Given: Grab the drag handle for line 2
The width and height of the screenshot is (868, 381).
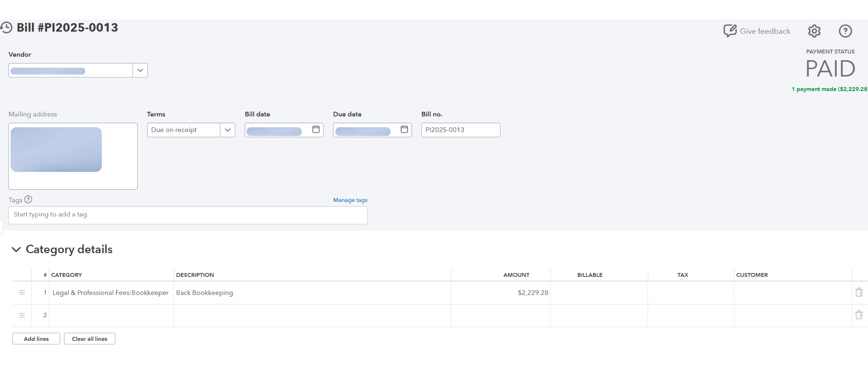Looking at the screenshot, I should tap(22, 315).
